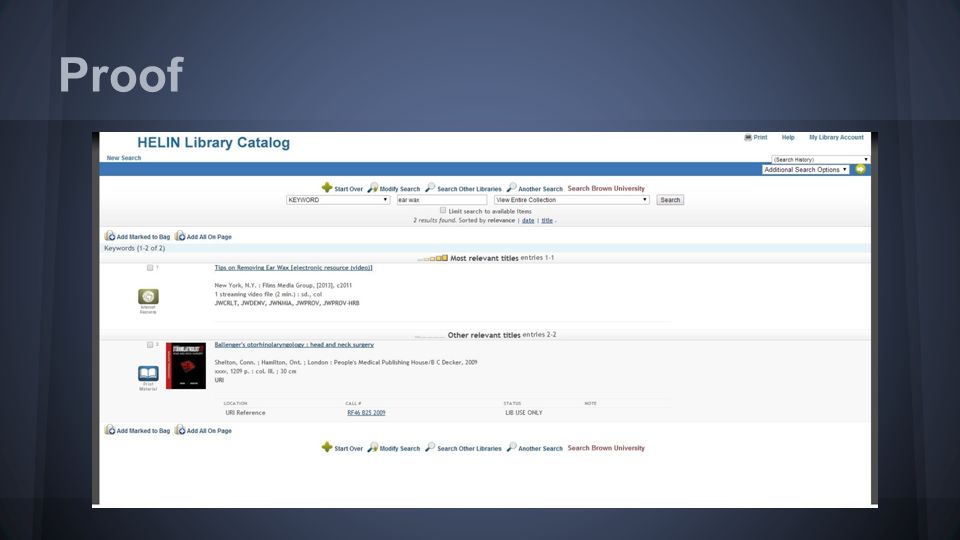Screen dimensions: 960x540
Task: Click the bottom Search Other Libraries link
Action: [x=469, y=449]
